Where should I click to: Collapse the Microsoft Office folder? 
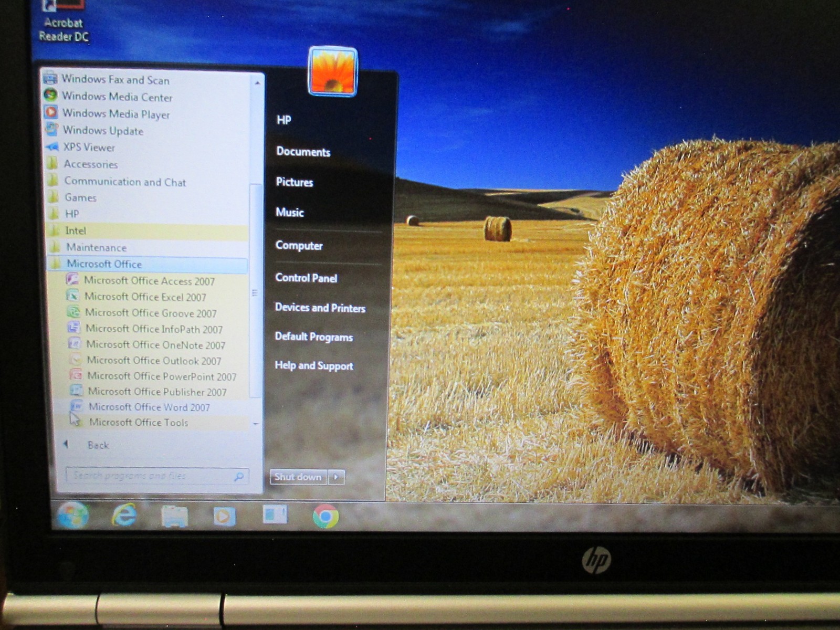point(148,264)
